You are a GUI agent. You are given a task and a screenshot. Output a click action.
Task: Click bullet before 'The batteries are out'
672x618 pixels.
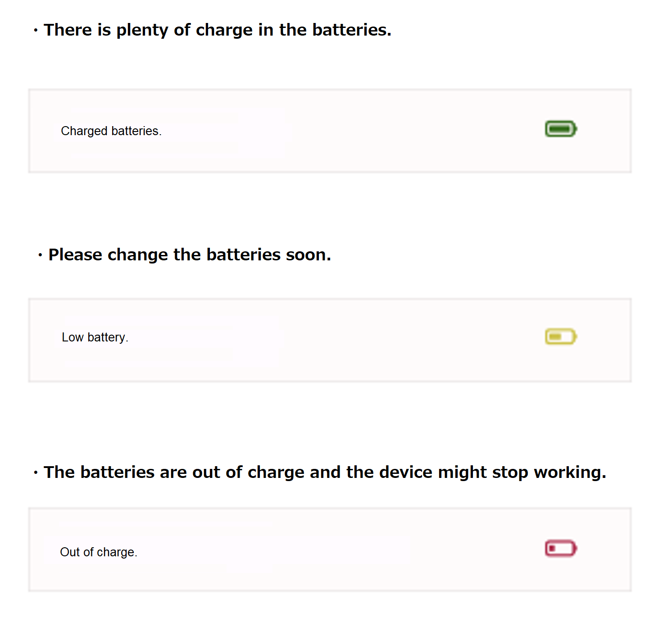click(36, 473)
